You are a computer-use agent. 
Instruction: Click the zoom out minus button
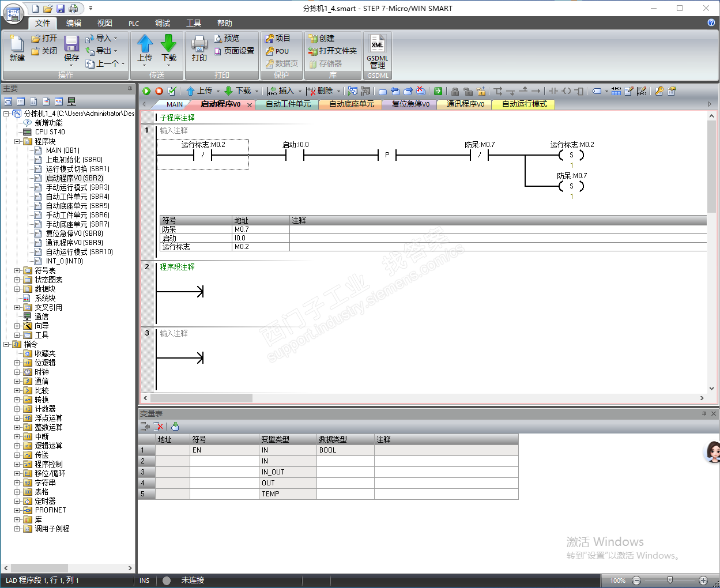point(636,581)
